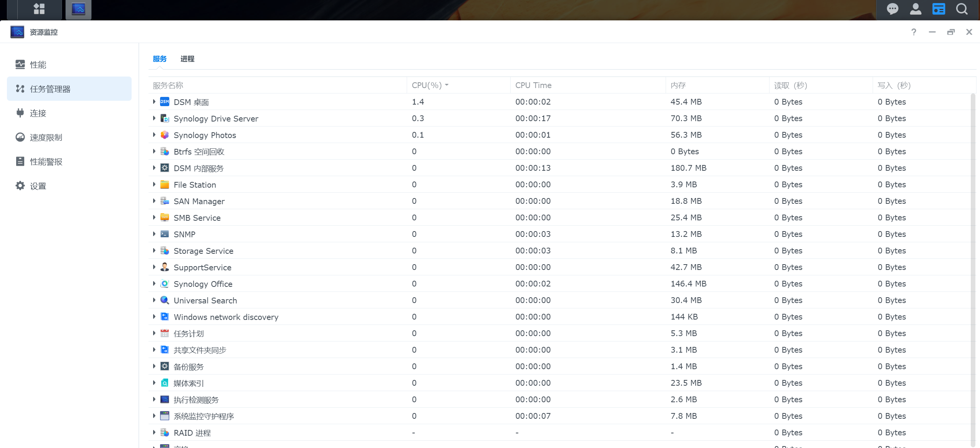Click the 资源监控 window title
This screenshot has width=980, height=448.
(x=43, y=32)
